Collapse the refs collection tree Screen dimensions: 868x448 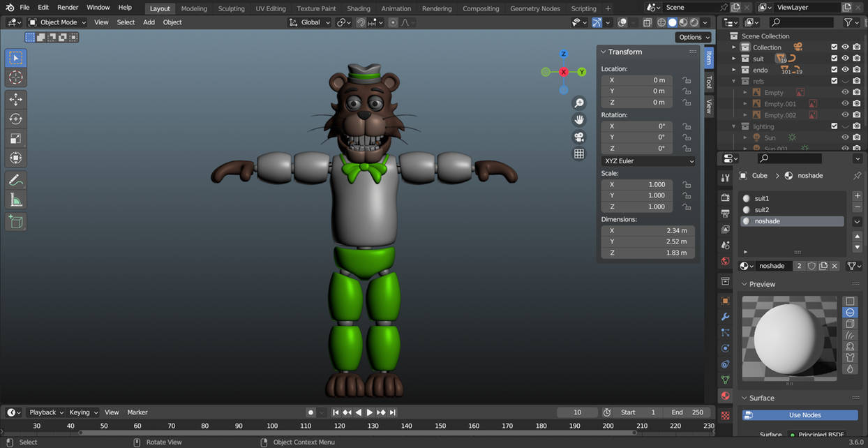point(733,81)
